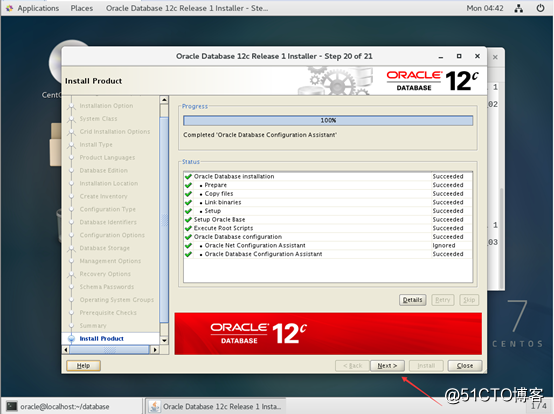
Task: Click the disabled Retry button
Action: (x=442, y=300)
